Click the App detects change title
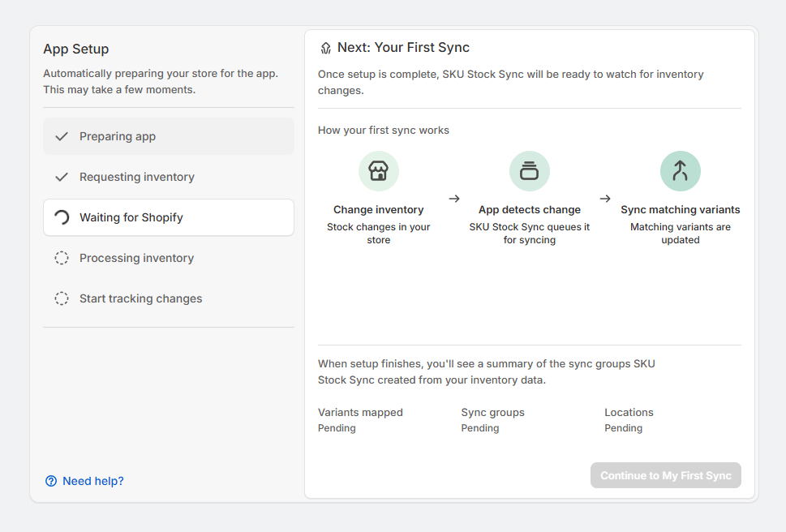This screenshot has width=786, height=532. click(530, 210)
